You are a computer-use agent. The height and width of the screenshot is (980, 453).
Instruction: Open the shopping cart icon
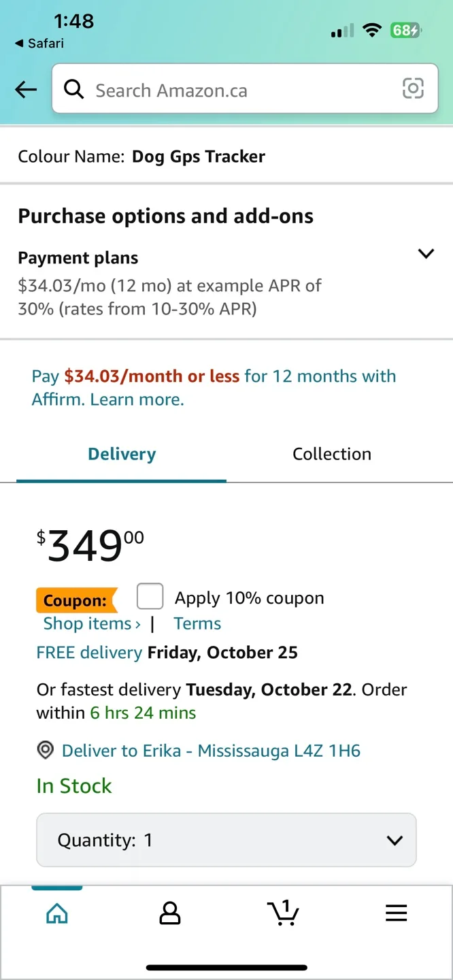pos(283,913)
